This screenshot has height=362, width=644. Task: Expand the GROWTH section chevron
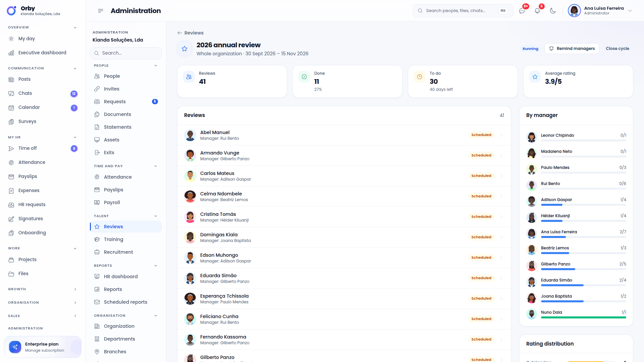point(75,289)
